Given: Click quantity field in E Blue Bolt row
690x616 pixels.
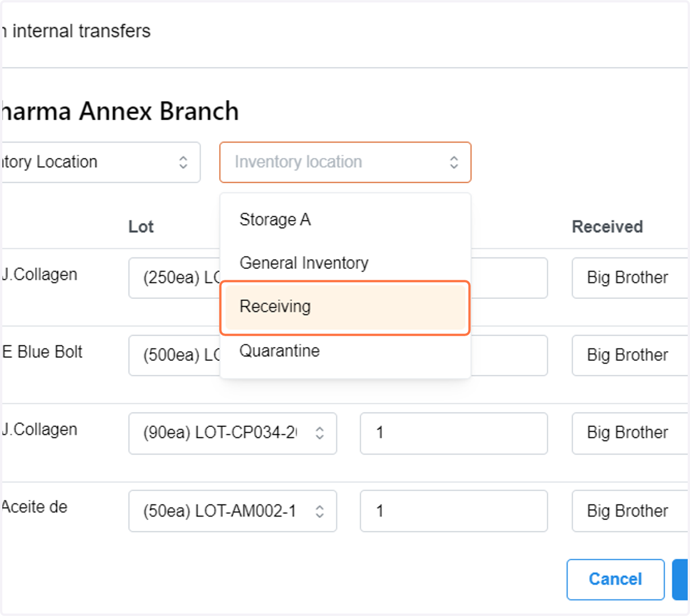Looking at the screenshot, I should [x=509, y=355].
